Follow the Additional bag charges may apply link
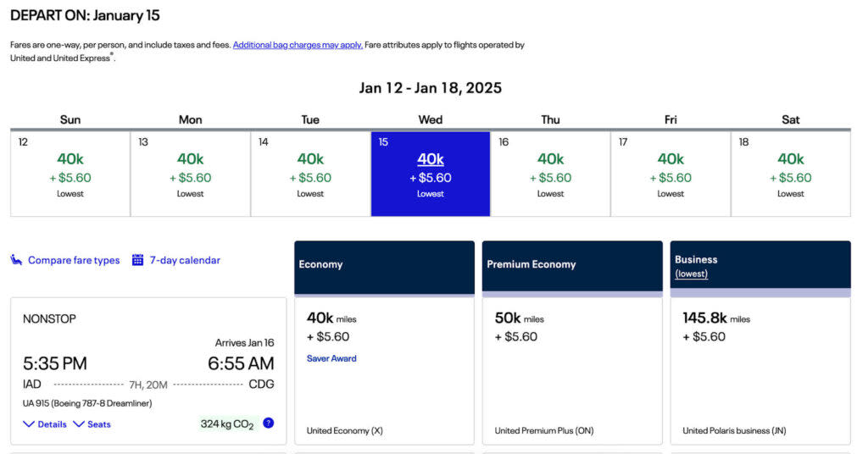 click(298, 45)
